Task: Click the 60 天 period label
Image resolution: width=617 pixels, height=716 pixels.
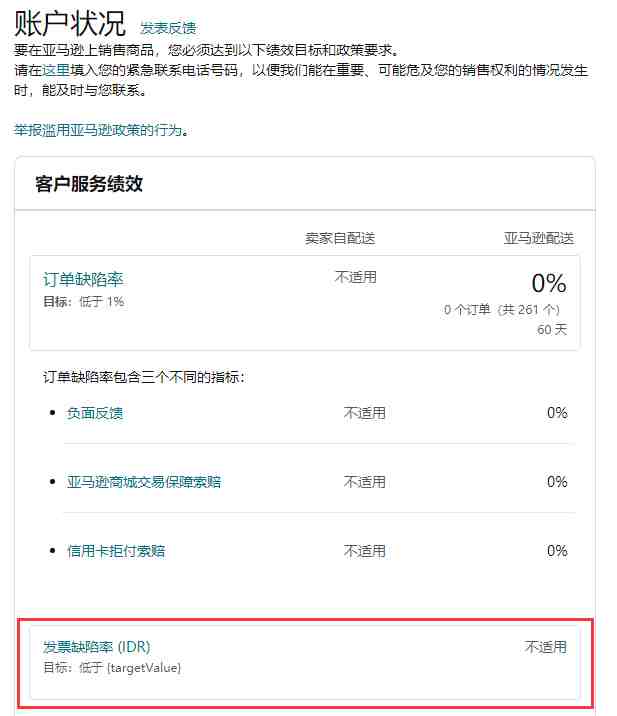Action: [x=552, y=329]
